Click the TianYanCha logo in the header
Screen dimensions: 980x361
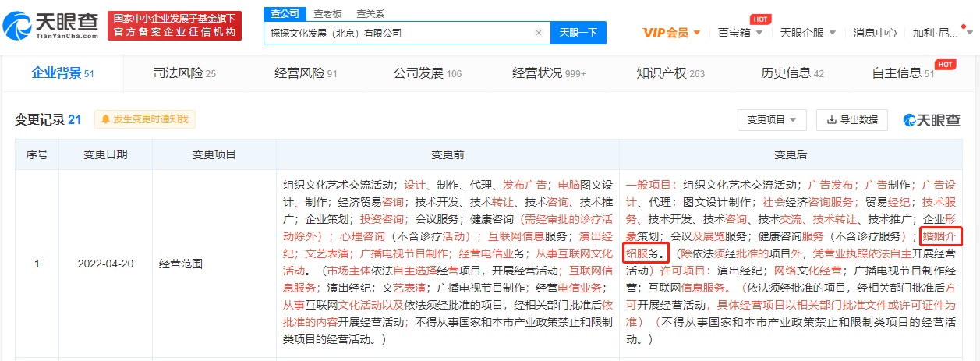pos(51,26)
